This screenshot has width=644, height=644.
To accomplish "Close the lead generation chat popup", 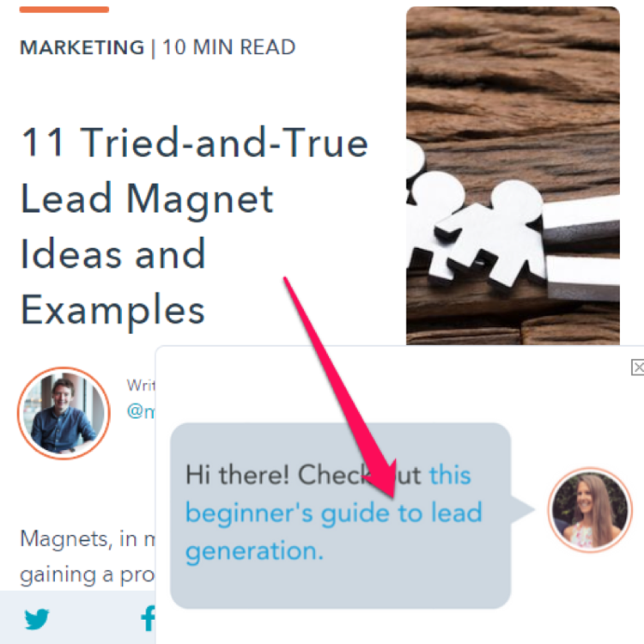I will pyautogui.click(x=637, y=367).
